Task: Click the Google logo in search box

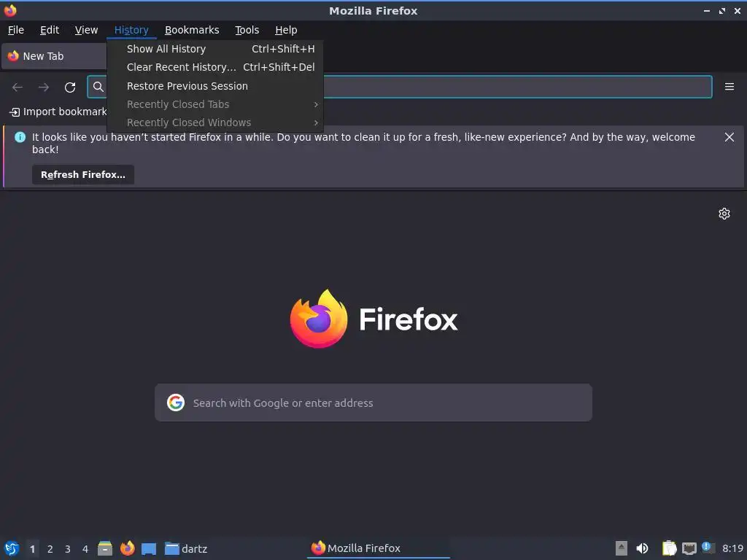Action: [x=176, y=402]
